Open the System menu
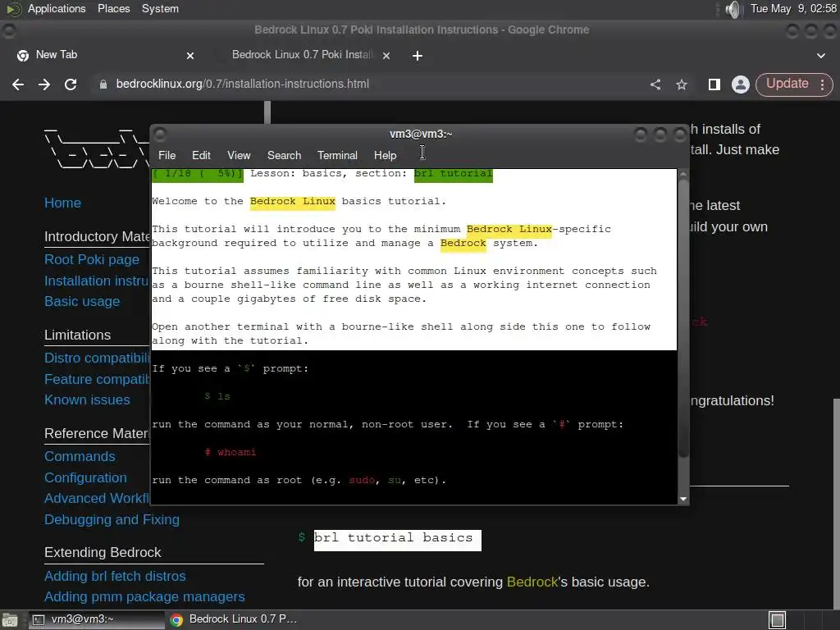Image resolution: width=840 pixels, height=630 pixels. click(x=160, y=8)
